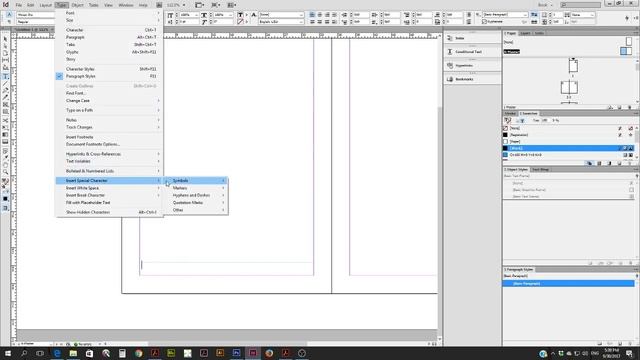The width and height of the screenshot is (640, 360).
Task: Click the InDesign taskbar icon
Action: click(x=253, y=353)
